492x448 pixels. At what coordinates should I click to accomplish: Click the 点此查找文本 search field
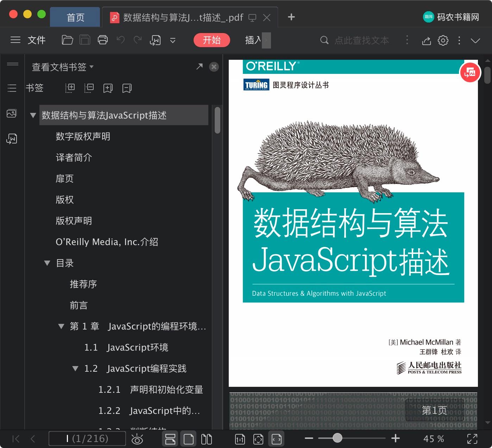point(361,40)
